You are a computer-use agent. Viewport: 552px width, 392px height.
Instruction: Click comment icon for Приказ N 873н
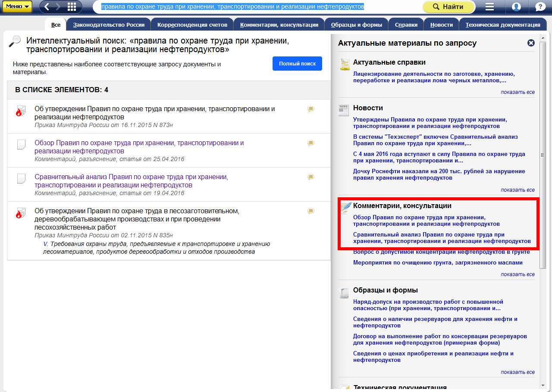click(x=310, y=109)
